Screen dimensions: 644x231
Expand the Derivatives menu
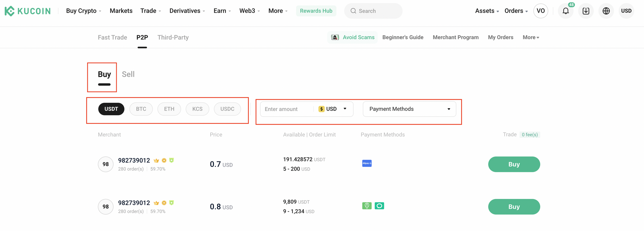coord(187,11)
